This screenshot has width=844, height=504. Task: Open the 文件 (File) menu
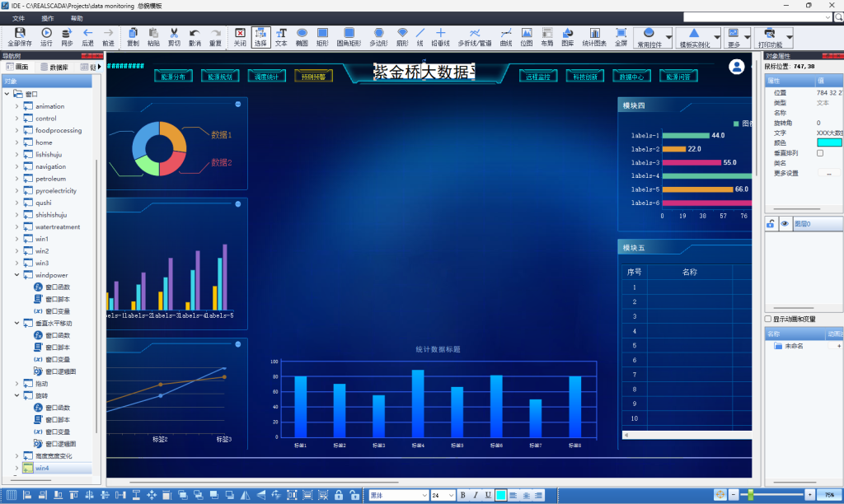point(19,17)
